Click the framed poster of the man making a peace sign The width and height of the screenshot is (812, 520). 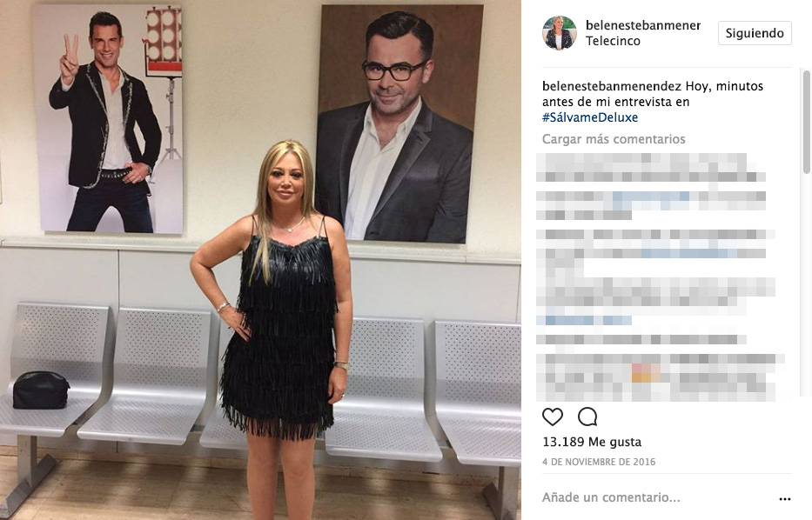(109, 119)
